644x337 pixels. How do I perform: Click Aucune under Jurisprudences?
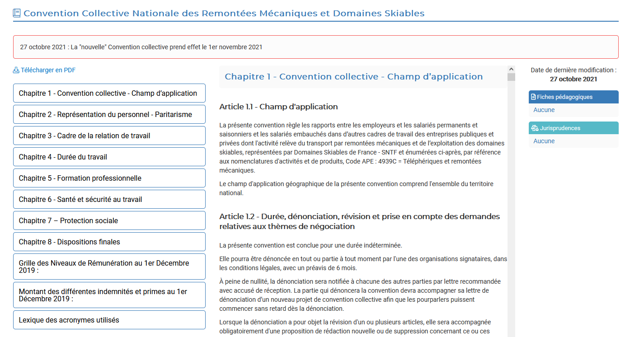pos(544,141)
